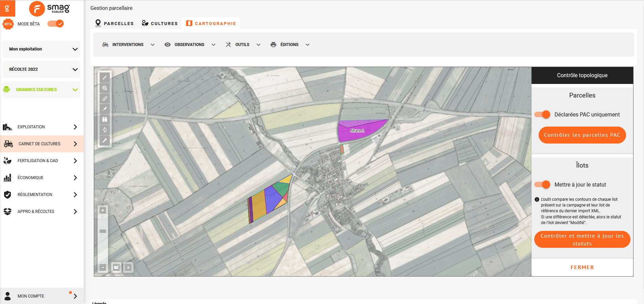This screenshot has width=644, height=304.
Task: Select the pushpin marker tool
Action: click(x=105, y=109)
